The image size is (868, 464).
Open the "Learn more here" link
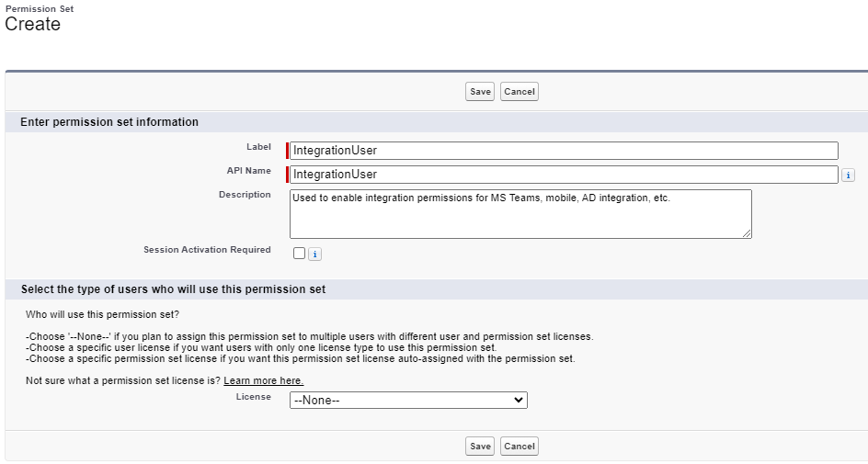pos(263,381)
